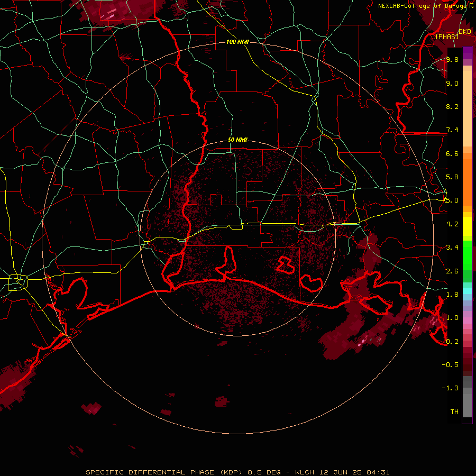The image size is (476, 476).
Task: Click the 6.6 scale value
Action: point(452,153)
